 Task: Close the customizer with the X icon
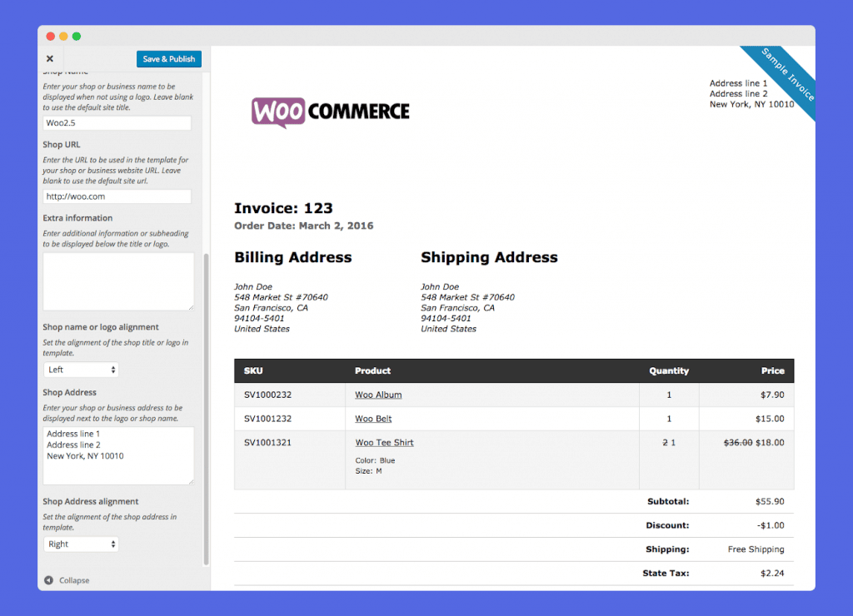click(49, 59)
